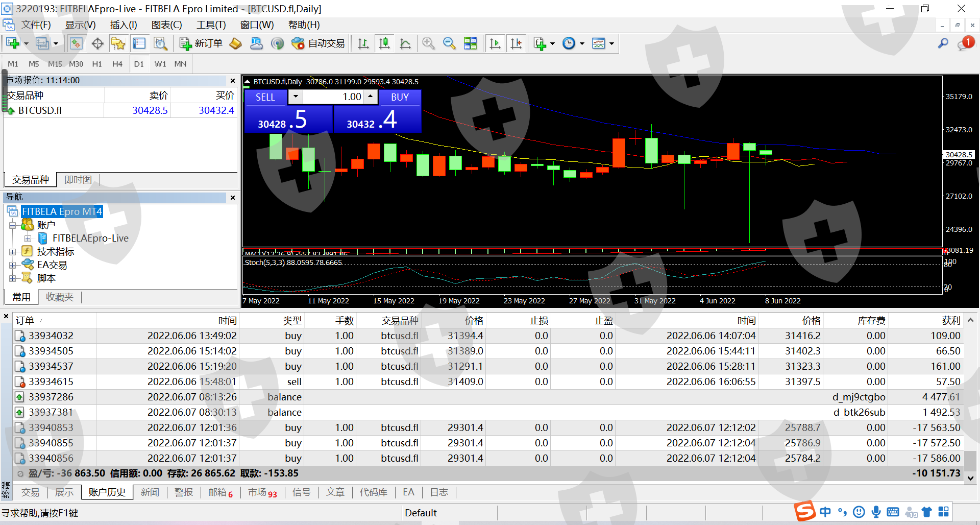Toggle the 自动交易 auto trading button

pos(318,44)
